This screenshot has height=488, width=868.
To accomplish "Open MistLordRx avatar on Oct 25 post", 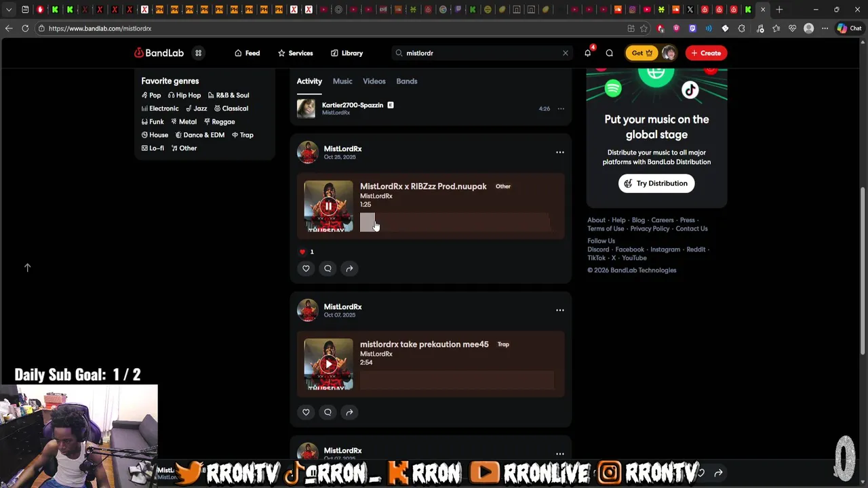I will click(x=307, y=152).
